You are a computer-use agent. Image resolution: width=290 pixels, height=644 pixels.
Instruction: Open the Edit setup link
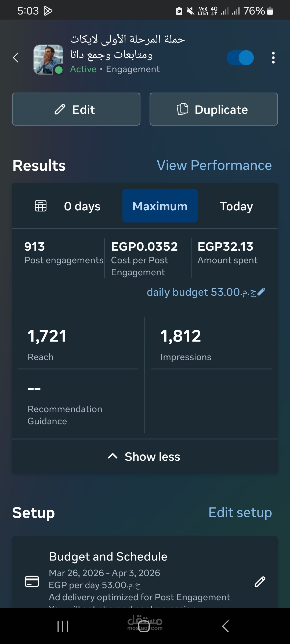240,513
